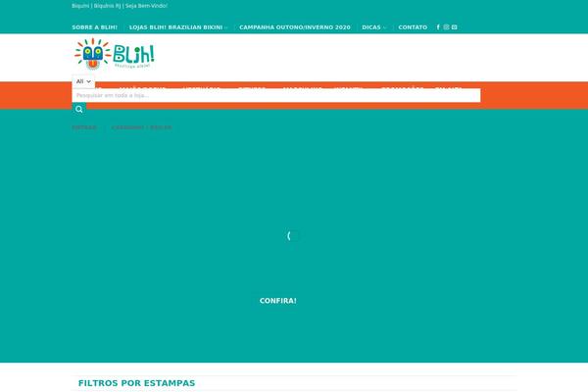588x392 pixels.
Task: Open the Carrinho cart link
Action: click(x=141, y=127)
